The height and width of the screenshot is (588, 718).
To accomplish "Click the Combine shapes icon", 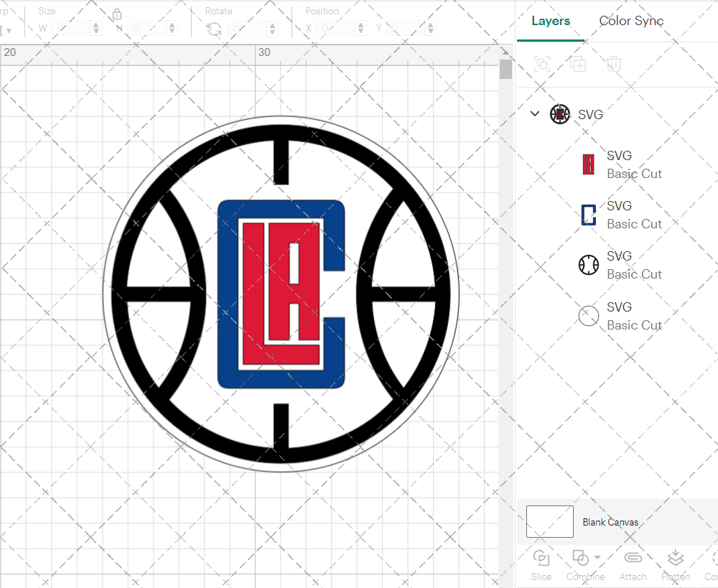I will coord(579,559).
